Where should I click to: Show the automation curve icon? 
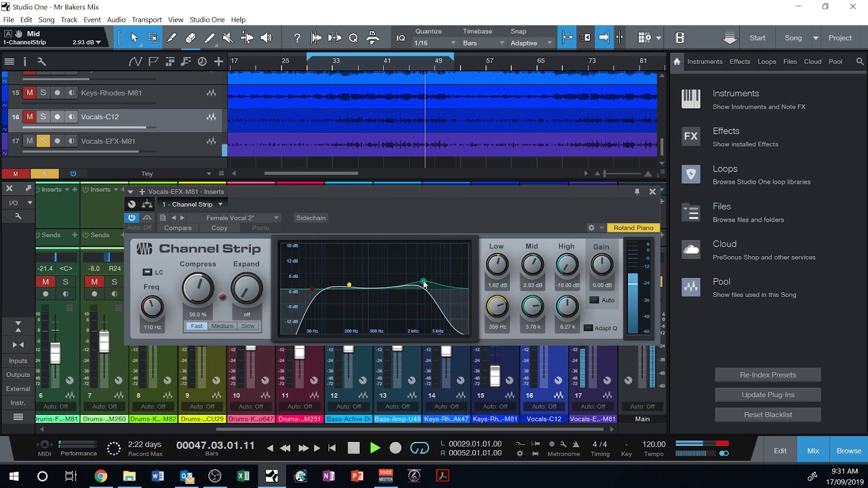(x=135, y=62)
